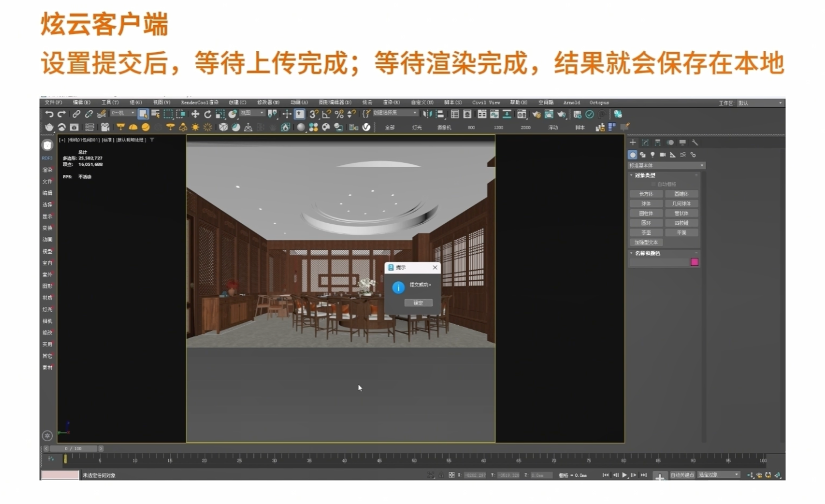Open the Utilities wrench panel
This screenshot has height=504, width=825.
(694, 143)
